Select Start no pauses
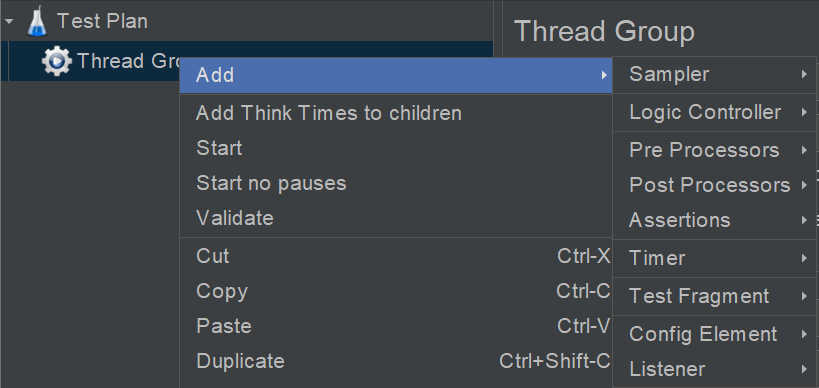 (396, 183)
